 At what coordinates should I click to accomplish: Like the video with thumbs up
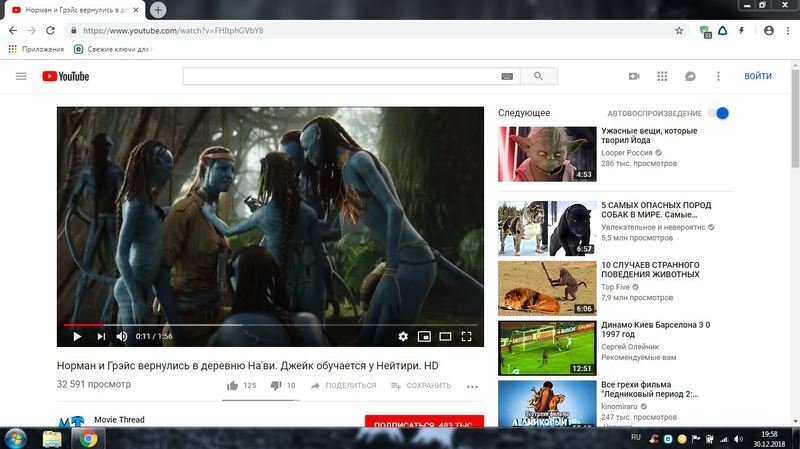232,385
